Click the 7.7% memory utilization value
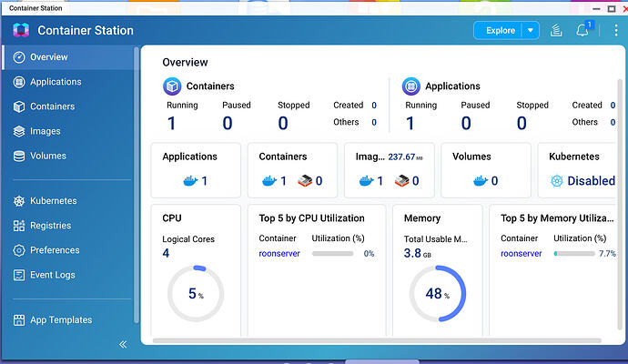The image size is (628, 364). [607, 254]
